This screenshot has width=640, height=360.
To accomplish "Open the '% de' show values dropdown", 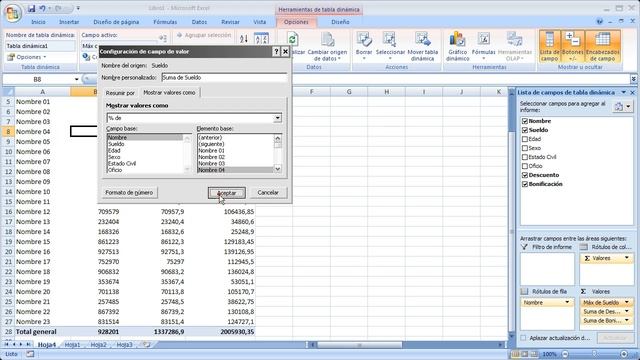I will pyautogui.click(x=277, y=118).
